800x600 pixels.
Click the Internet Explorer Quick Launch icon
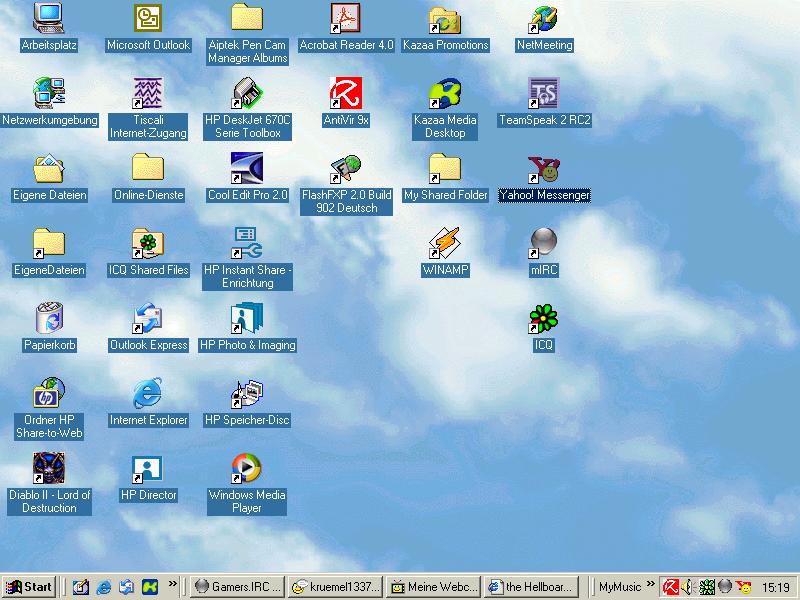103,587
